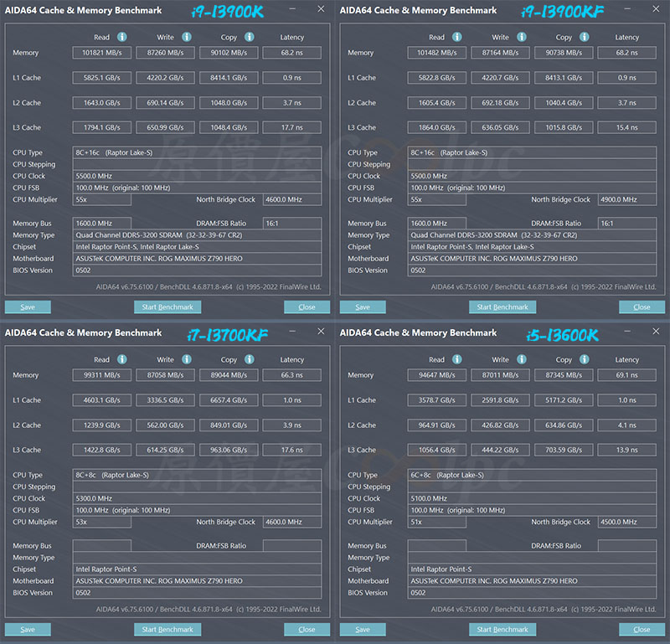Select L3 latency 13.9 ns value
Screen dimensions: 670x644
pos(627,450)
